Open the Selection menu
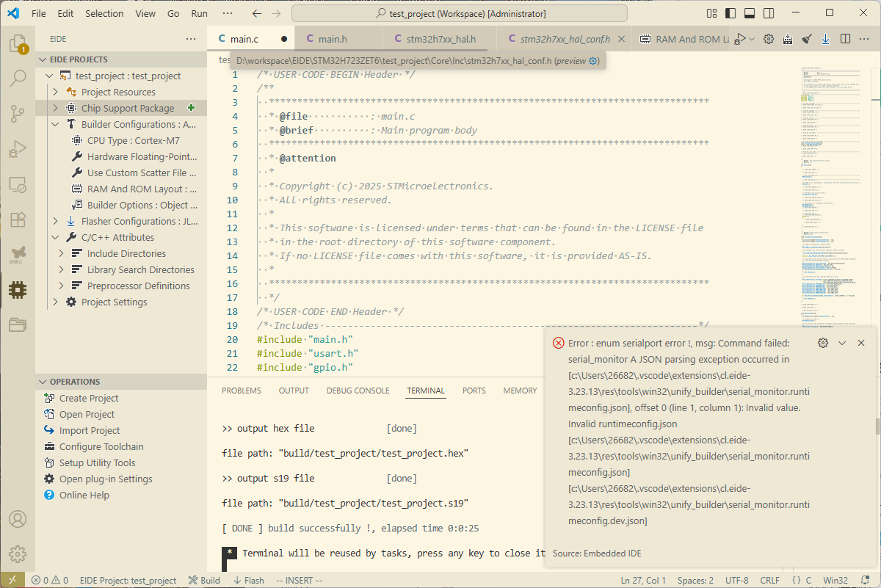This screenshot has height=588, width=881. click(x=104, y=13)
